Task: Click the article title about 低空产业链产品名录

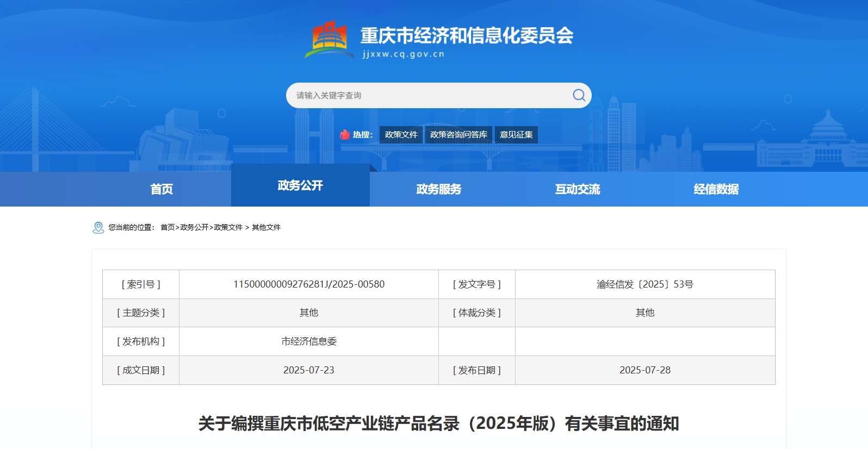Action: pos(438,423)
